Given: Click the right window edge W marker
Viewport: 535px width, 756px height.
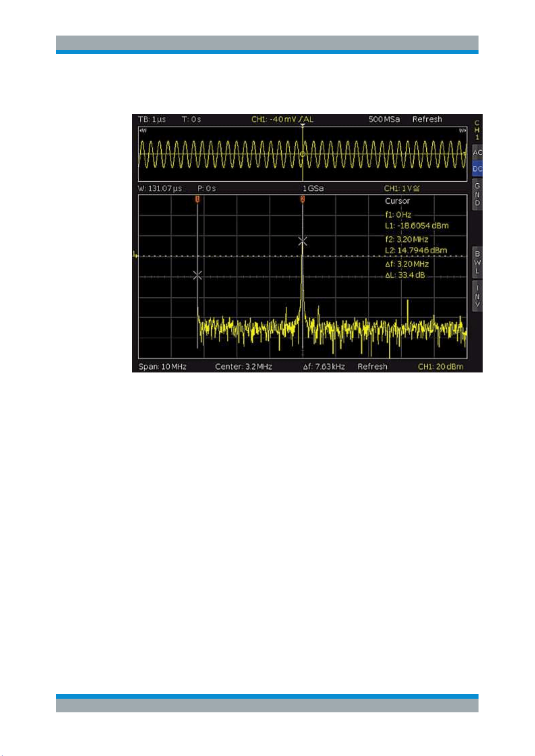Looking at the screenshot, I should 463,131.
